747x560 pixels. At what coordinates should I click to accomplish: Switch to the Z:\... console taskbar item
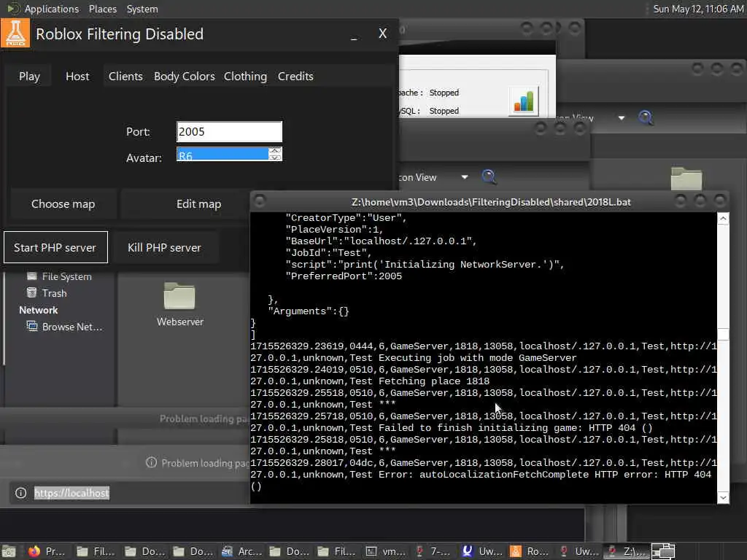627,551
